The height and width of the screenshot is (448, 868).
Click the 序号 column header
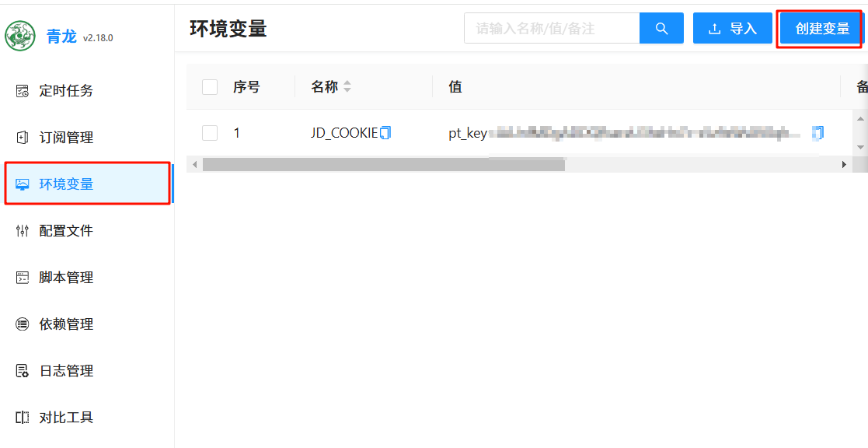coord(246,87)
